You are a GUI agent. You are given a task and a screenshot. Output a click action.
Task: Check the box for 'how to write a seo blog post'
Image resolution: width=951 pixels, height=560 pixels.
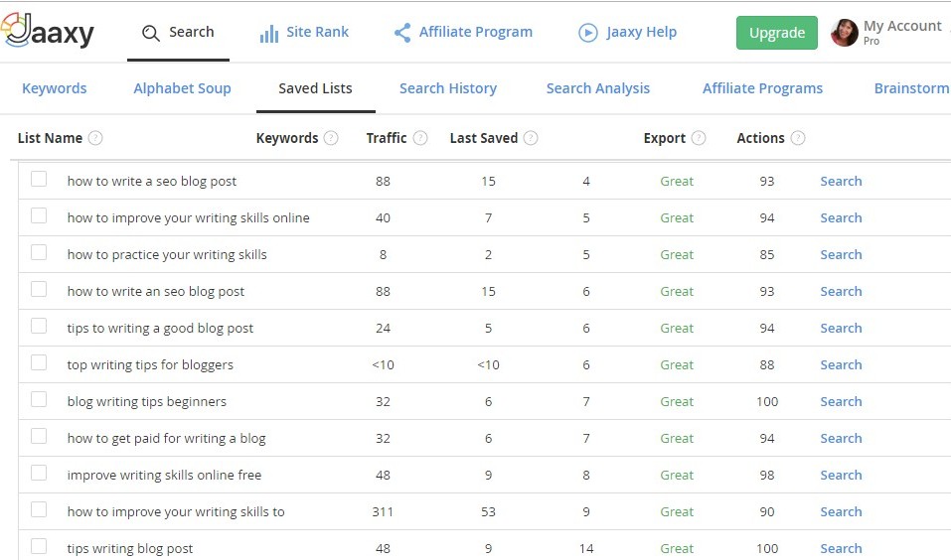click(x=39, y=179)
